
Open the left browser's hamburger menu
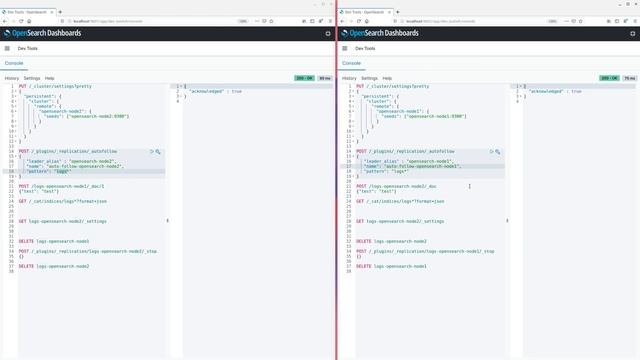(330, 21)
